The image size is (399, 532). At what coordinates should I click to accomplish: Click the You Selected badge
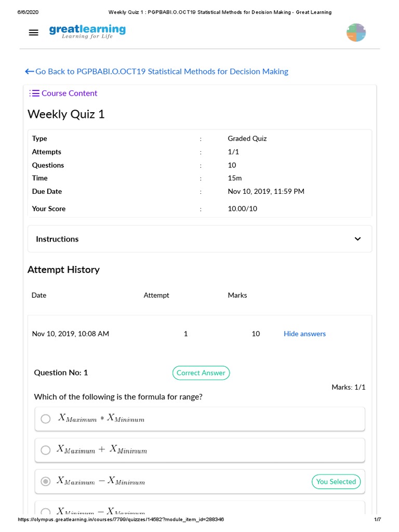click(x=336, y=482)
